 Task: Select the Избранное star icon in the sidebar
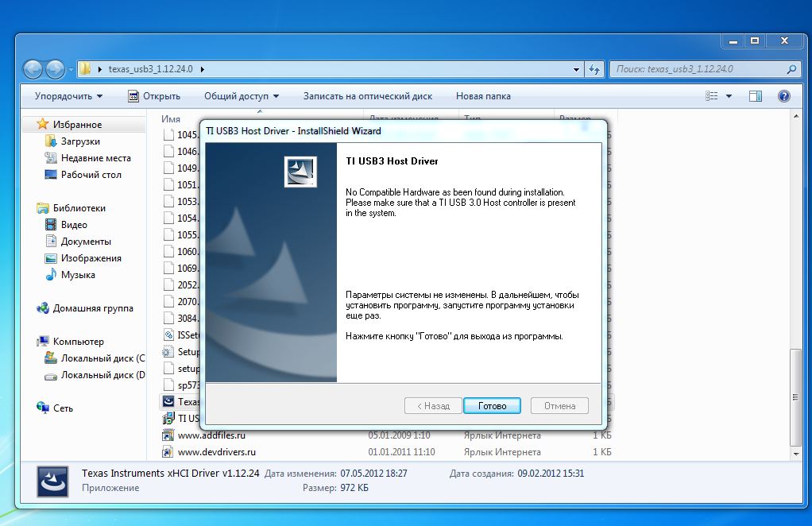tap(42, 124)
